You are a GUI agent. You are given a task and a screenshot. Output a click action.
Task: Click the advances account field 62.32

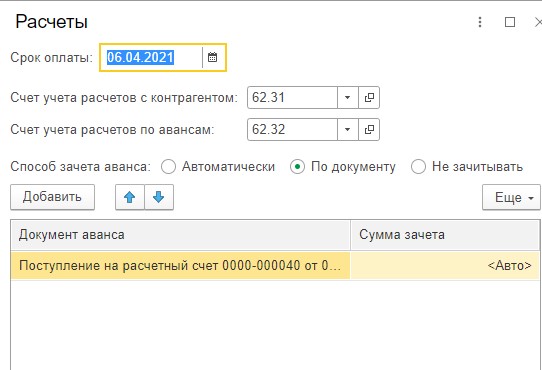[x=292, y=130]
